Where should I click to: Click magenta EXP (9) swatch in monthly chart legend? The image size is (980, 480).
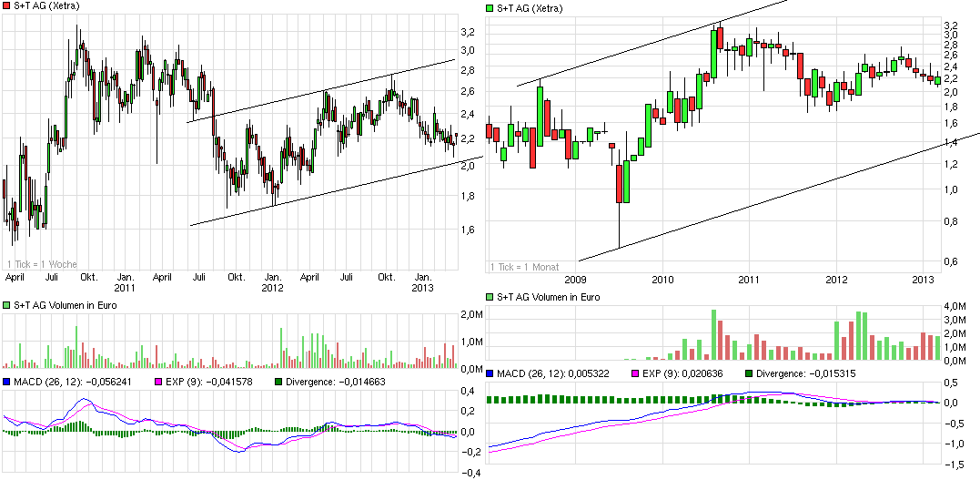pos(637,373)
